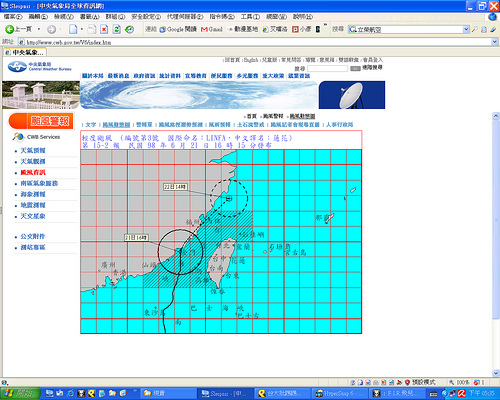Click the taskbar clock 下午 05:05

(x=482, y=394)
